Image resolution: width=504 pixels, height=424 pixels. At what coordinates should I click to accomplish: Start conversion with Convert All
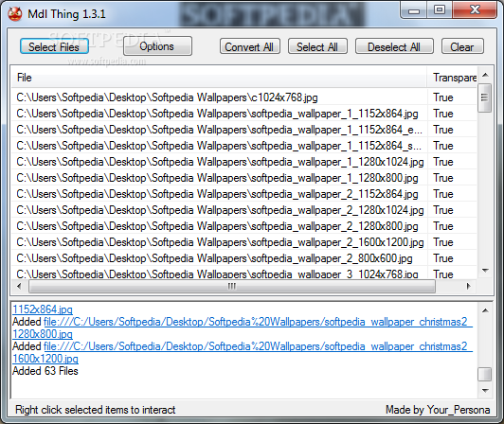(x=250, y=46)
